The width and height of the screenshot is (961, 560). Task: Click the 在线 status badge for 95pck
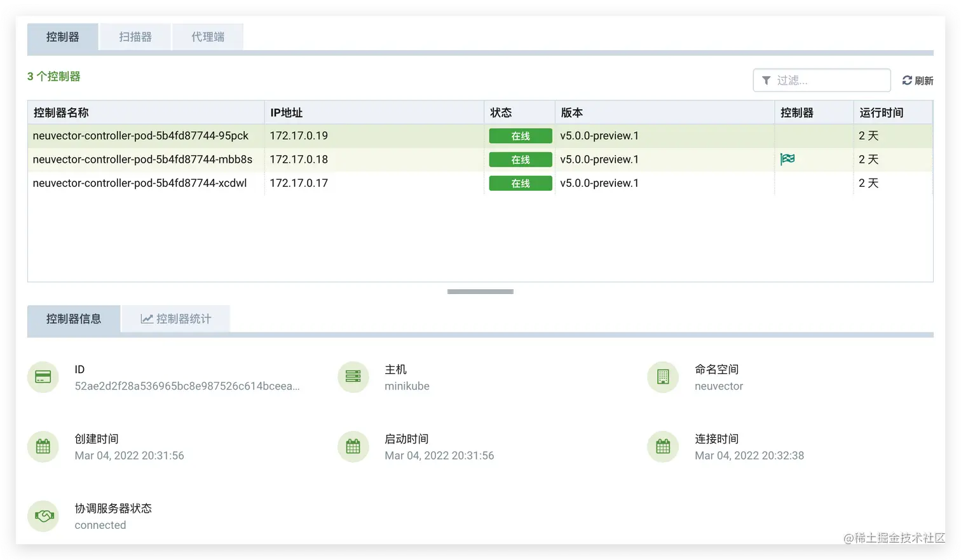(x=521, y=136)
